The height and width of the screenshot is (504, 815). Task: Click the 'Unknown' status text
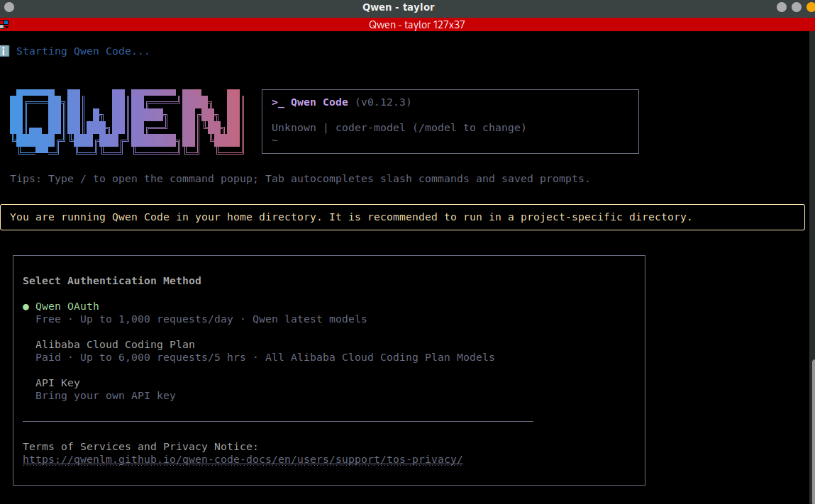[x=294, y=128]
